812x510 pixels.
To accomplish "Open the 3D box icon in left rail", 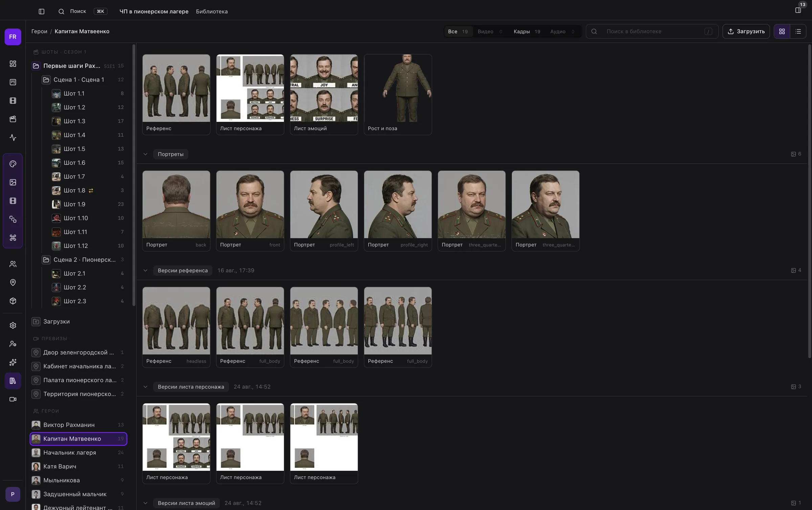I will (13, 301).
